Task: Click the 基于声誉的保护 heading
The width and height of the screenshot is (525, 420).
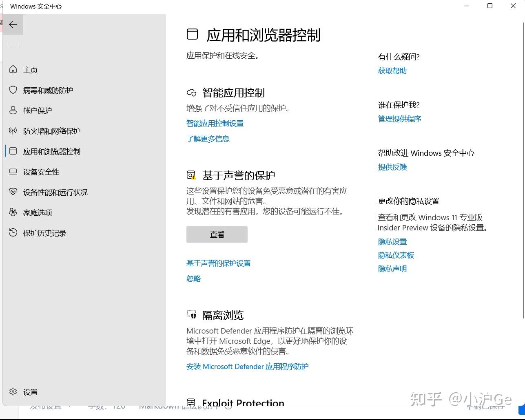Action: [x=239, y=175]
